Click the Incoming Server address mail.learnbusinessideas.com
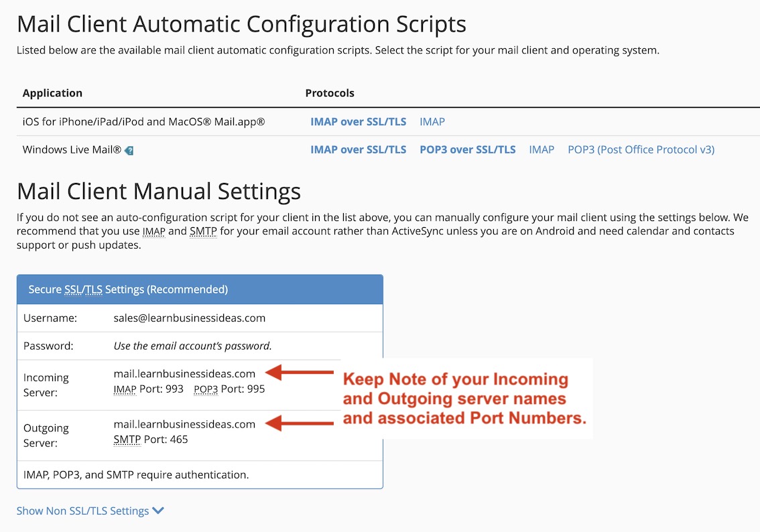The width and height of the screenshot is (760, 532). click(185, 374)
